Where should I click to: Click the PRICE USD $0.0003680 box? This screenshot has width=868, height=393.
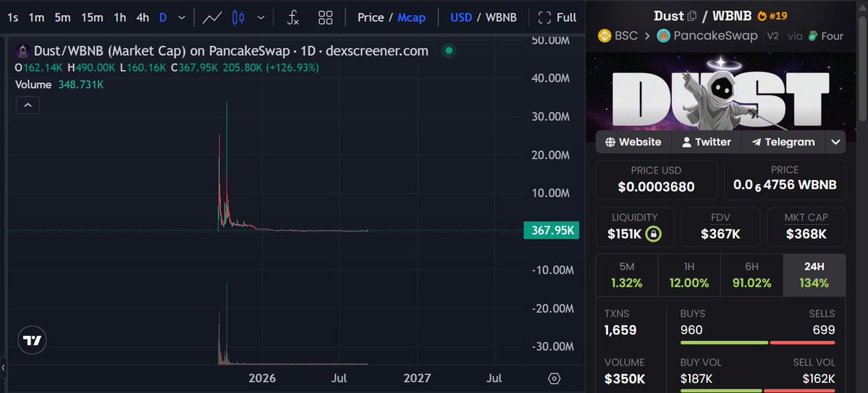click(656, 180)
